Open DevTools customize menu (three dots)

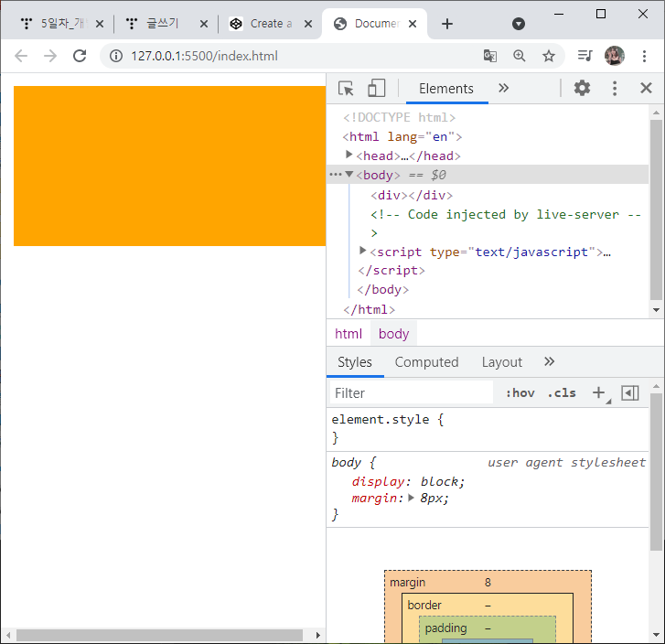click(615, 88)
